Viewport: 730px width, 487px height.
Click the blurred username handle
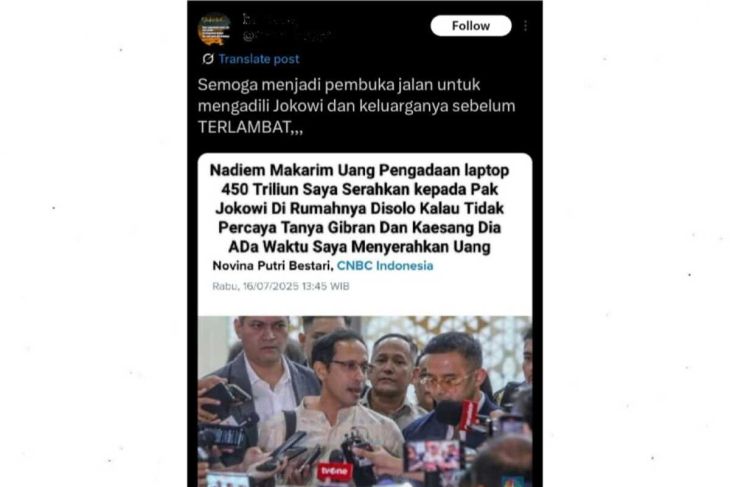pyautogui.click(x=286, y=35)
